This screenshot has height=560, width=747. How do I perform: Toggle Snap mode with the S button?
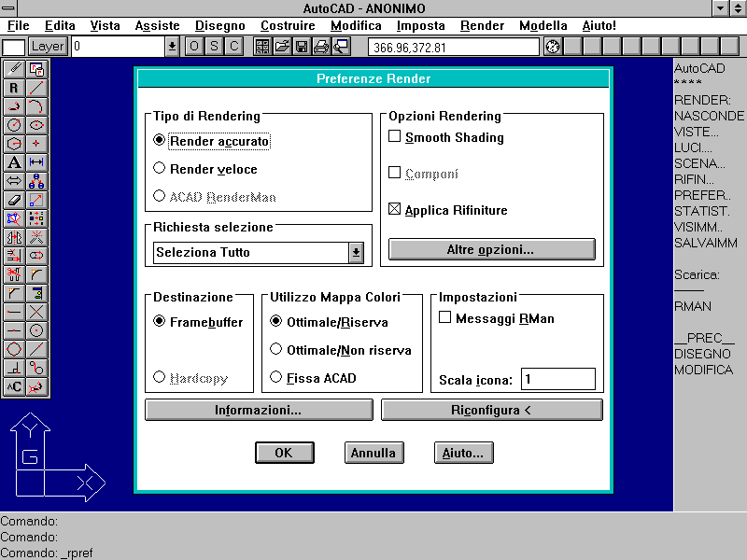click(214, 47)
